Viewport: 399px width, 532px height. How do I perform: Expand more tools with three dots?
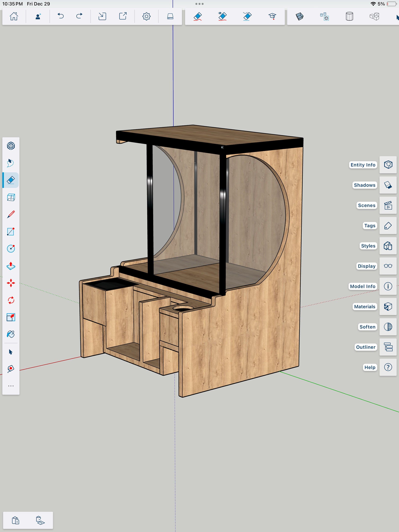tap(11, 386)
